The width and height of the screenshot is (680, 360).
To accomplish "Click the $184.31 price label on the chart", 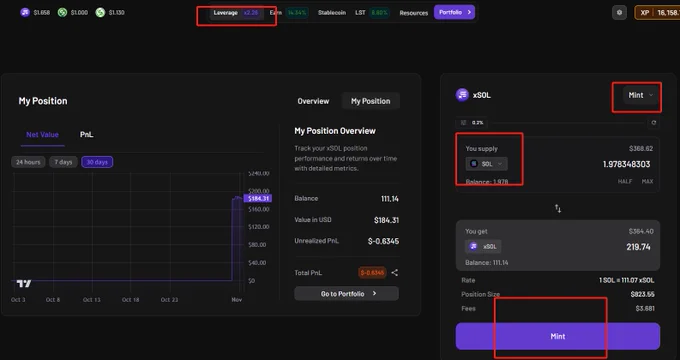I will pyautogui.click(x=258, y=199).
